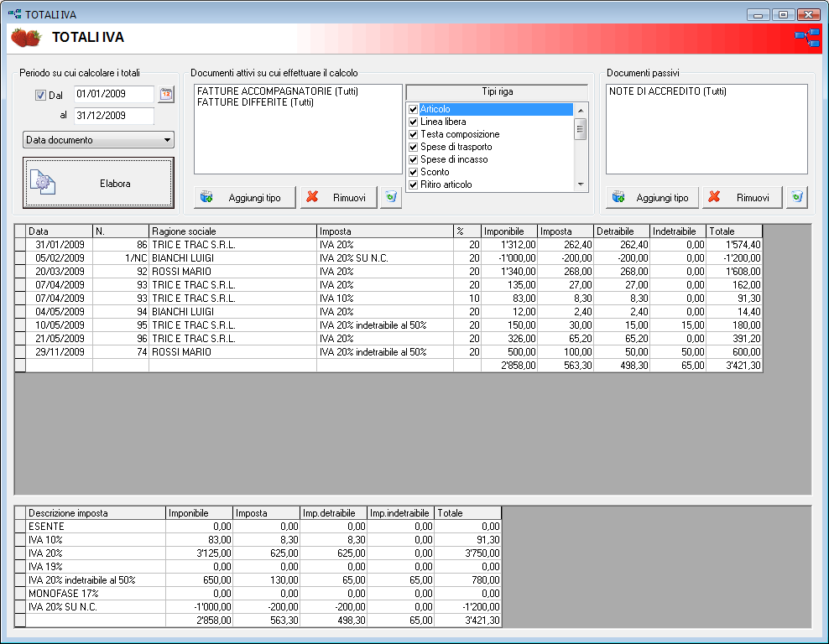
Task: Toggle the Linea libera row type checkbox
Action: [x=413, y=122]
